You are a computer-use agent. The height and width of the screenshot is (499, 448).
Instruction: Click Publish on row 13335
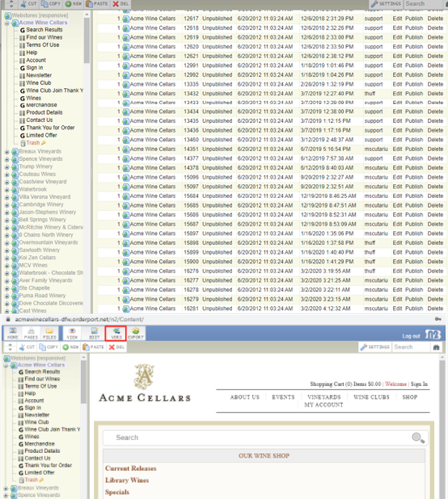[x=414, y=84]
